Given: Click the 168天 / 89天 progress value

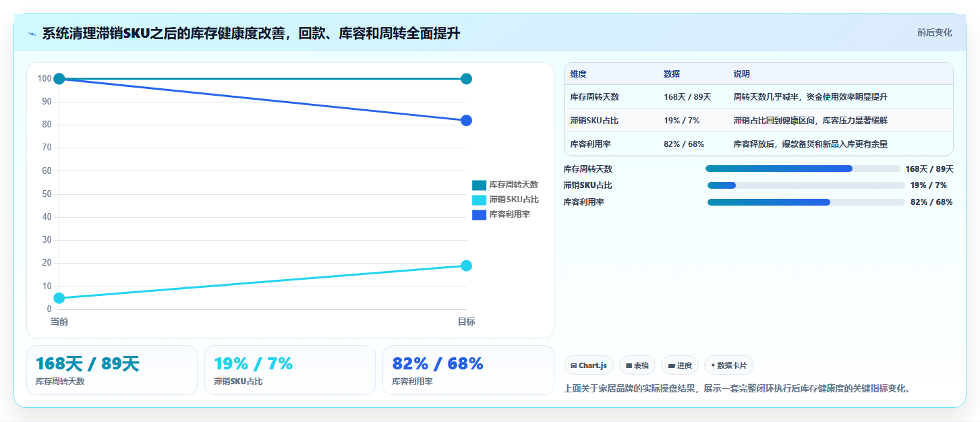Looking at the screenshot, I should point(929,169).
